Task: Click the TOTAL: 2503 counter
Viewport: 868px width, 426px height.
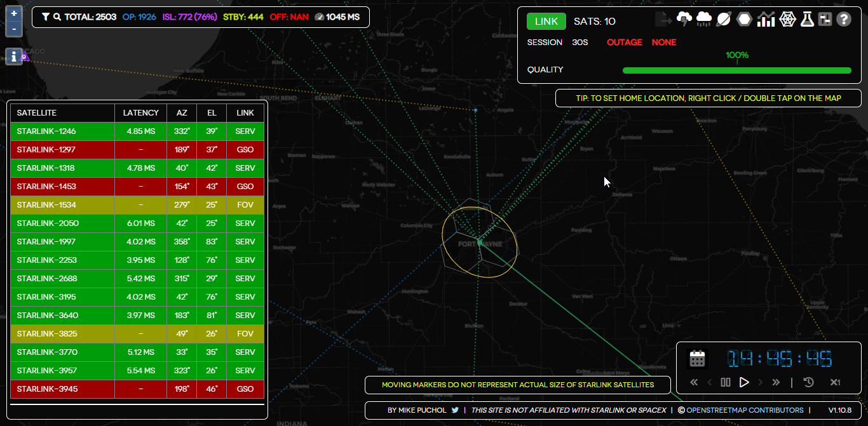Action: coord(90,17)
